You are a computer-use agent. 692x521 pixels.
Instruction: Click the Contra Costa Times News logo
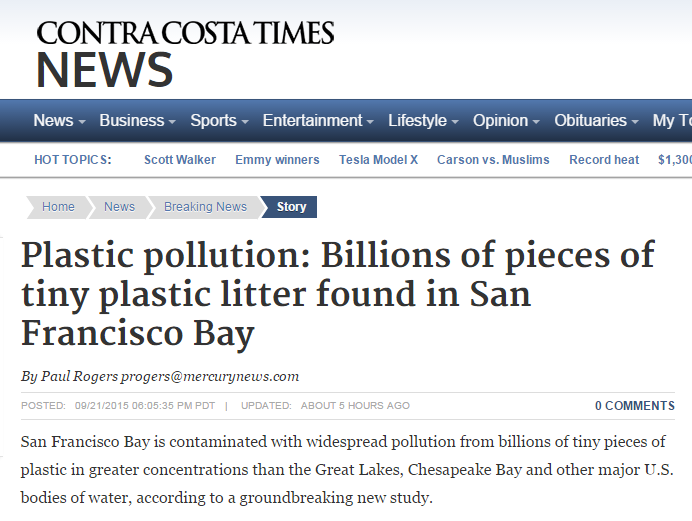pyautogui.click(x=185, y=54)
